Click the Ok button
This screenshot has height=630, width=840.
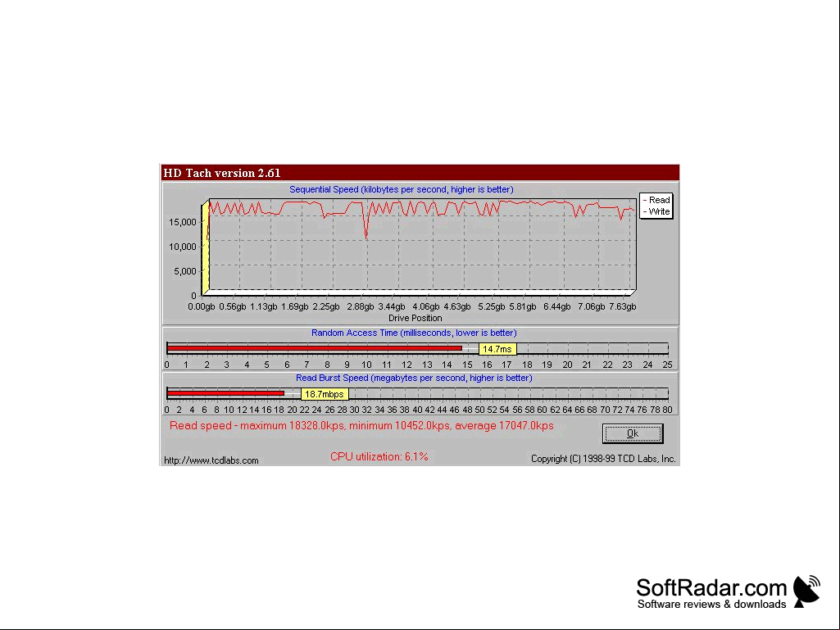tap(633, 433)
